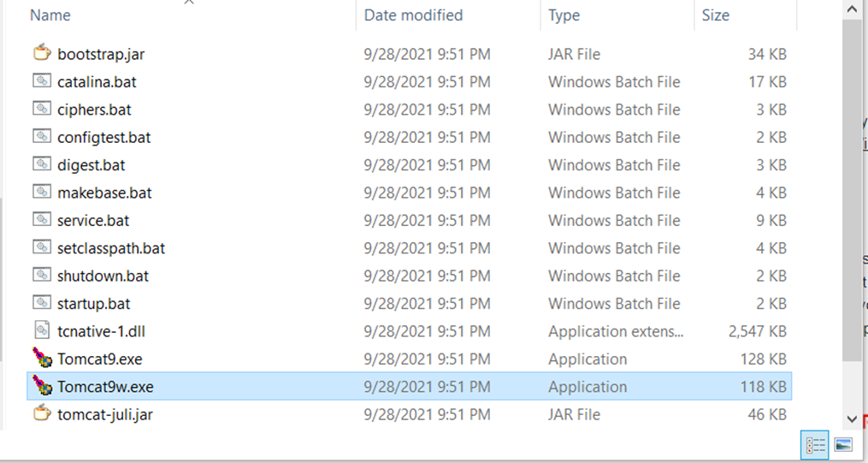The height and width of the screenshot is (463, 868).
Task: Click the vertical scrollbar thumb
Action: (853, 189)
